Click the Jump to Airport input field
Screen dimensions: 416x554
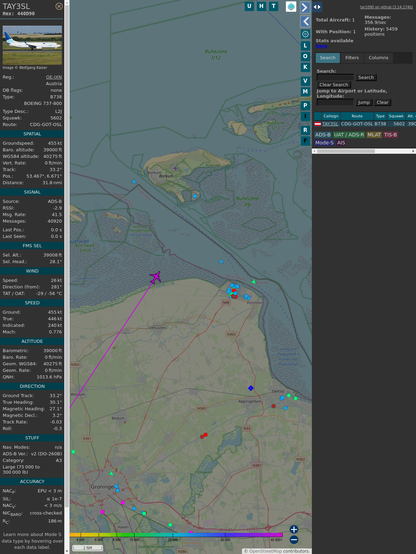[x=335, y=102]
